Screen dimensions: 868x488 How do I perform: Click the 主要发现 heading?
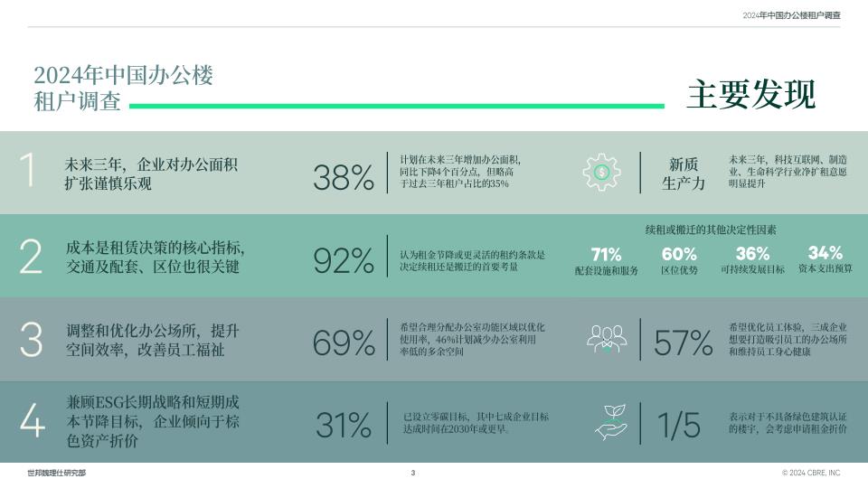tap(751, 94)
